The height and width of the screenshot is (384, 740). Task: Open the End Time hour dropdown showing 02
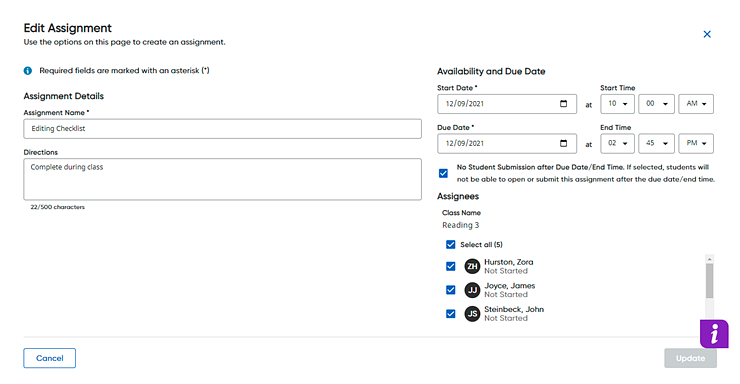click(617, 143)
